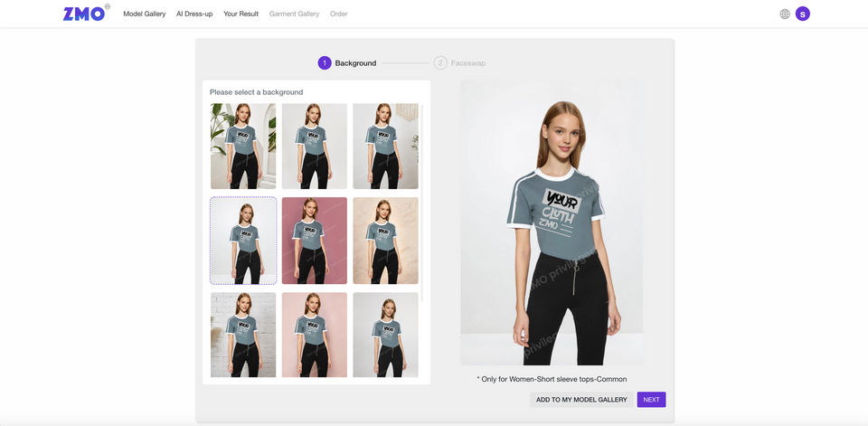Open the purple user avatar menu
The height and width of the screenshot is (426, 868).
(x=803, y=14)
